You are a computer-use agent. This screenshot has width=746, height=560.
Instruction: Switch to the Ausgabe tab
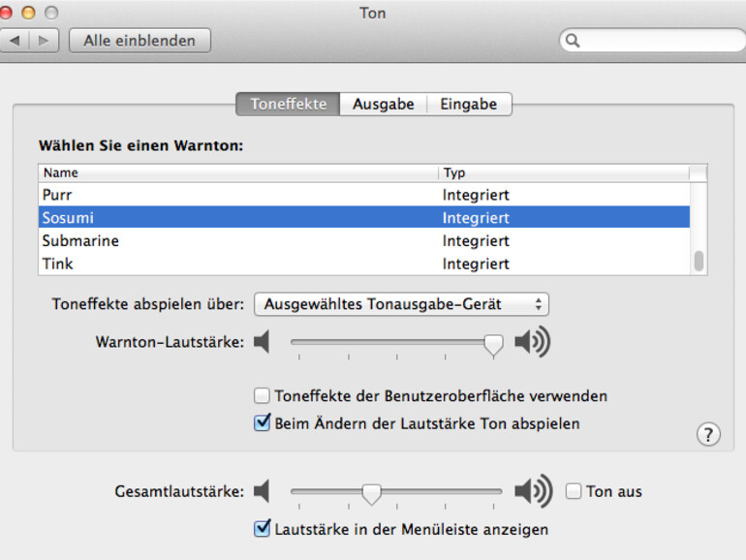click(383, 104)
